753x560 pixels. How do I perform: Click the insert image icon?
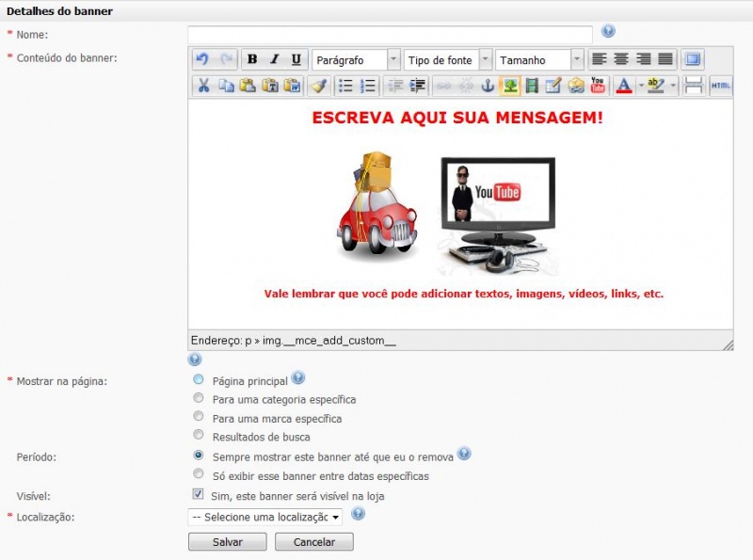point(510,86)
